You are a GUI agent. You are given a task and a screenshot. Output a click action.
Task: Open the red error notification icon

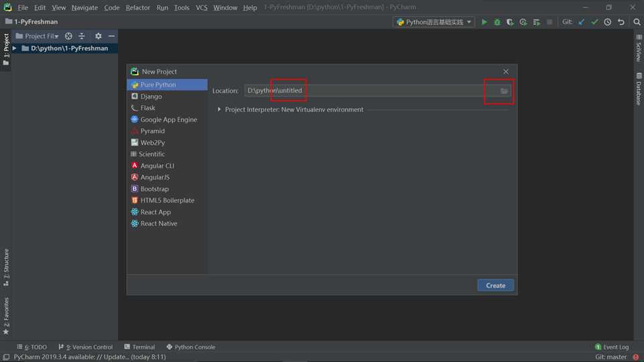pos(636,357)
